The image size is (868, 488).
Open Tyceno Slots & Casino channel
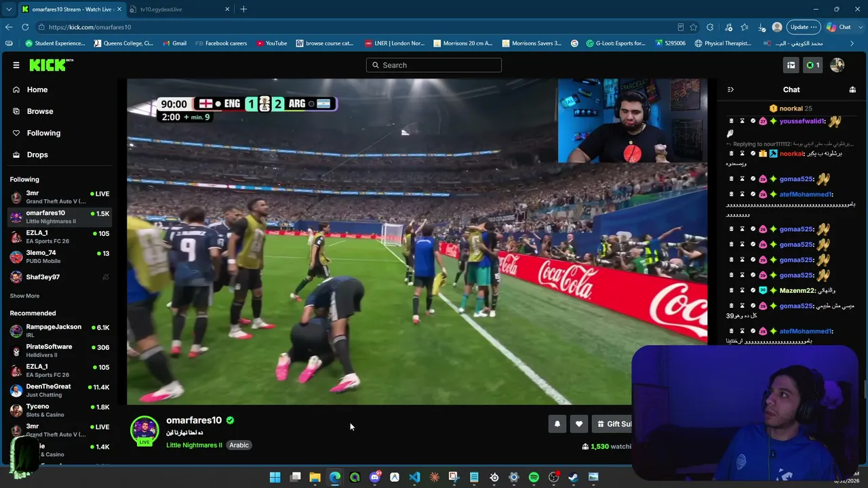pos(60,410)
